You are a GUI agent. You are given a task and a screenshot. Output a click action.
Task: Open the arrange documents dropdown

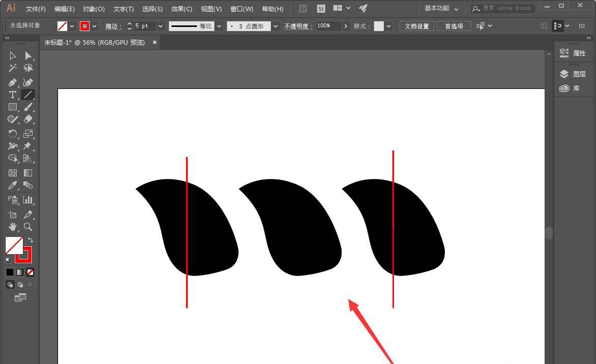tap(342, 8)
